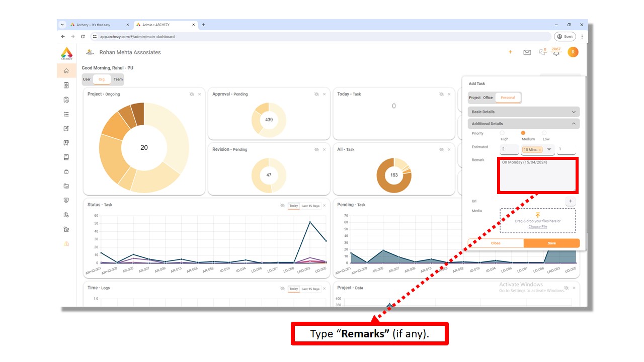Click the Choose File link
This screenshot has width=644, height=362.
(537, 227)
